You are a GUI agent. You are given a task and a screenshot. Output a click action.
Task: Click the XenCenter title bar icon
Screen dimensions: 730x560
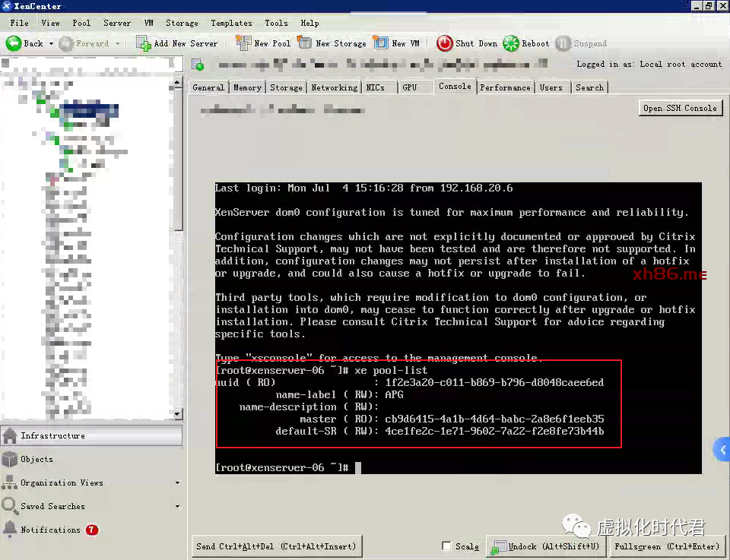click(7, 6)
